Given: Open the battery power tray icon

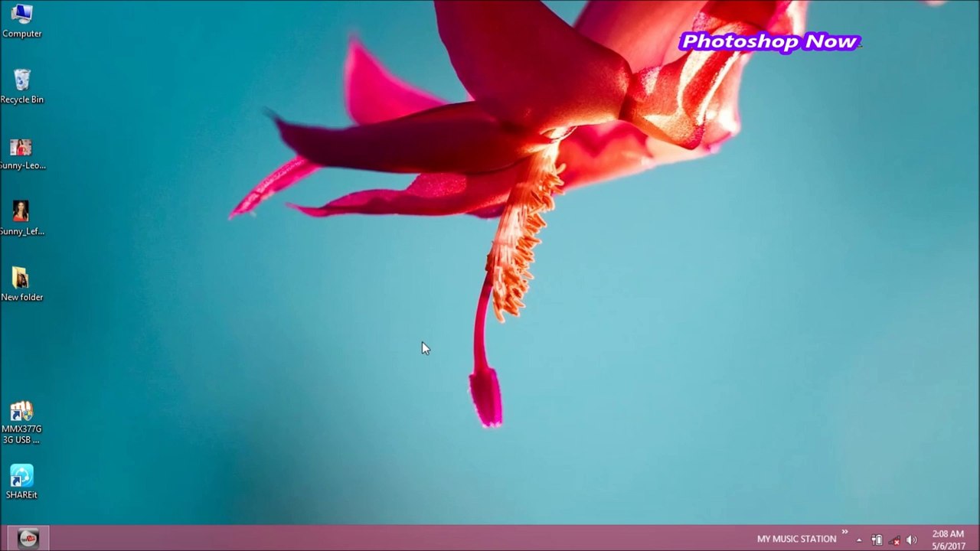Looking at the screenshot, I should click(877, 540).
